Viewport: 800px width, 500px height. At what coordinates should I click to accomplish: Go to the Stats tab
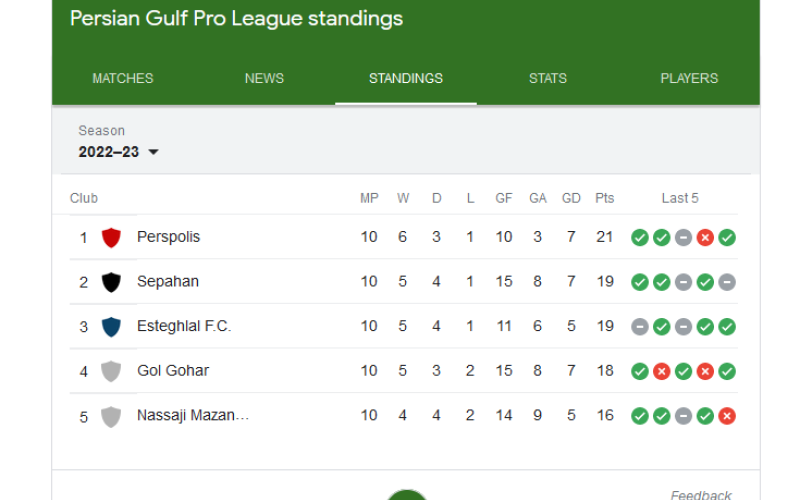[548, 78]
